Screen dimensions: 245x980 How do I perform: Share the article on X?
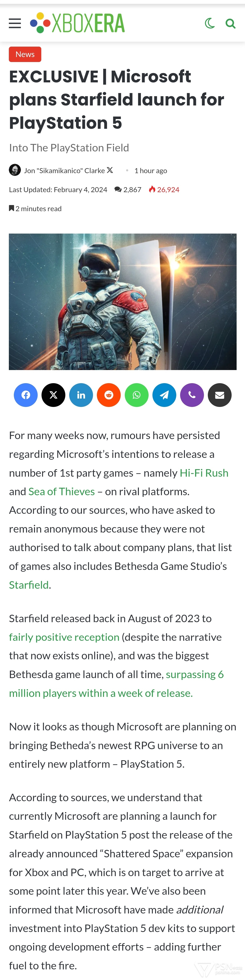coord(53,395)
